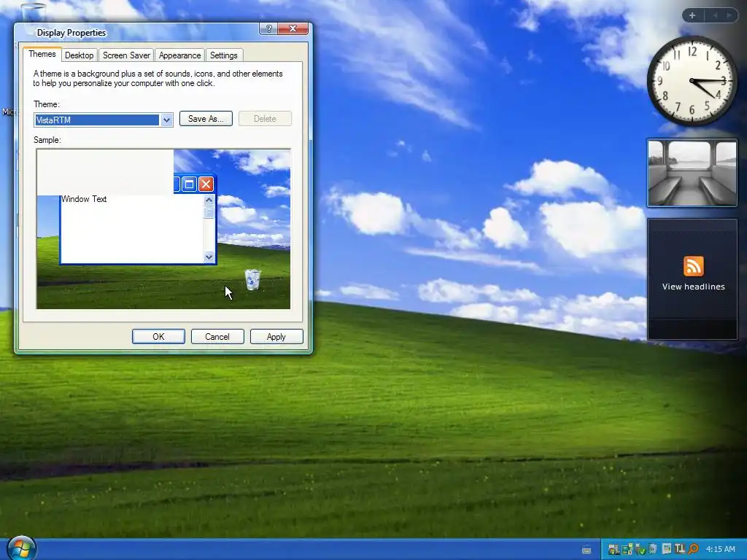Click the sample window's maximize button

189,184
